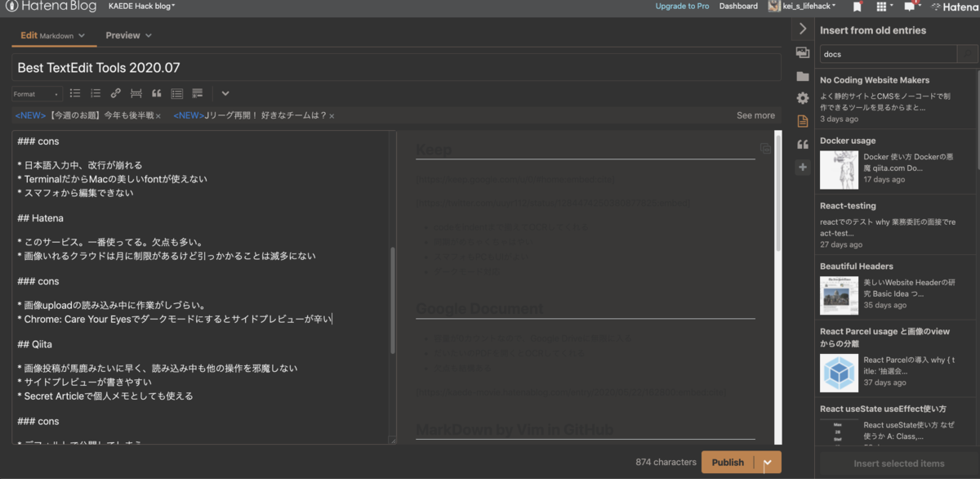The height and width of the screenshot is (479, 980).
Task: Select the React-testing entry
Action: [897, 225]
